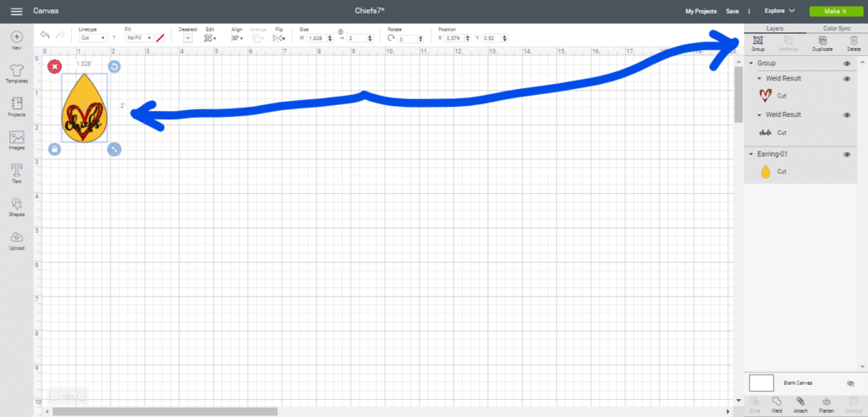Click the Upload icon

pos(16,241)
